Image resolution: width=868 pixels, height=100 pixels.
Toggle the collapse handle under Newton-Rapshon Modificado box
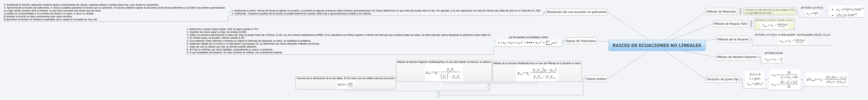(489, 88)
